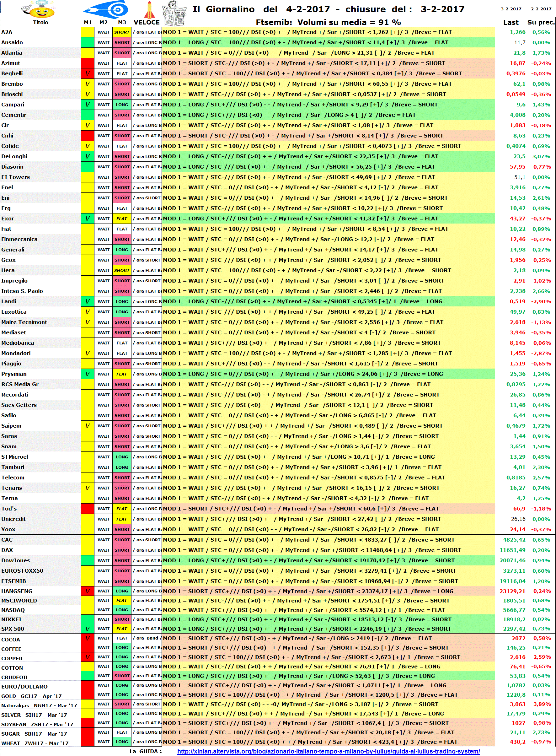The width and height of the screenshot is (556, 756).
Task: Click the Titolo column header
Action: [40, 22]
